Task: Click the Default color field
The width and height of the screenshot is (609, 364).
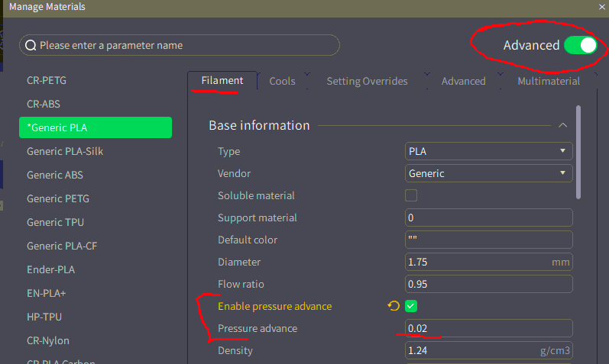Action: (x=488, y=240)
